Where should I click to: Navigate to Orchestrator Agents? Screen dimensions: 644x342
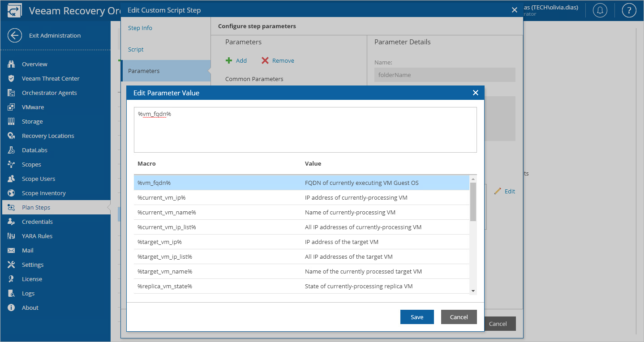48,93
